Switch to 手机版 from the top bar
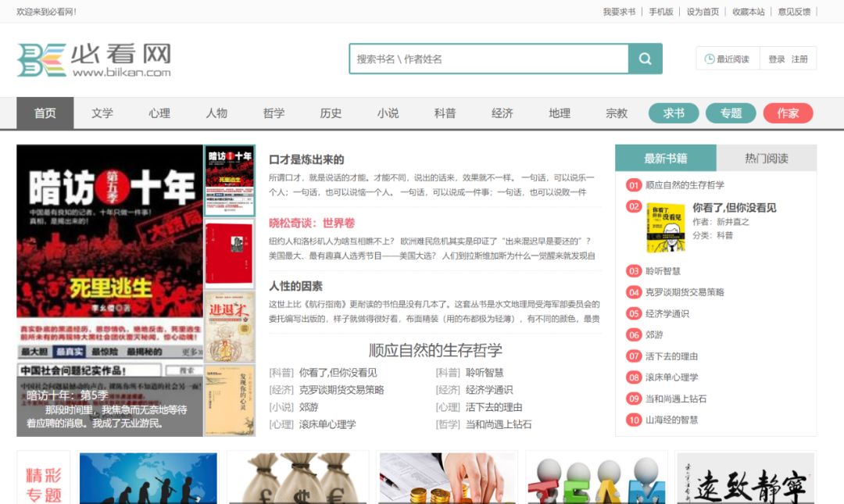 [x=660, y=12]
